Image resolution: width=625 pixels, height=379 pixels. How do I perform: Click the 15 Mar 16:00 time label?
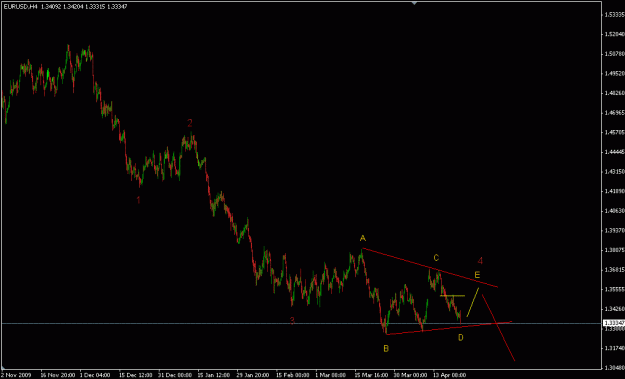click(371, 375)
